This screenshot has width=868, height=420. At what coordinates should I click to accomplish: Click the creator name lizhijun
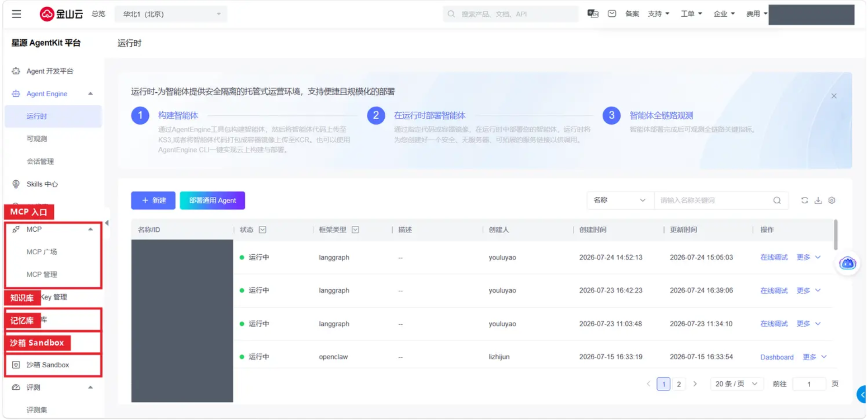tap(499, 357)
